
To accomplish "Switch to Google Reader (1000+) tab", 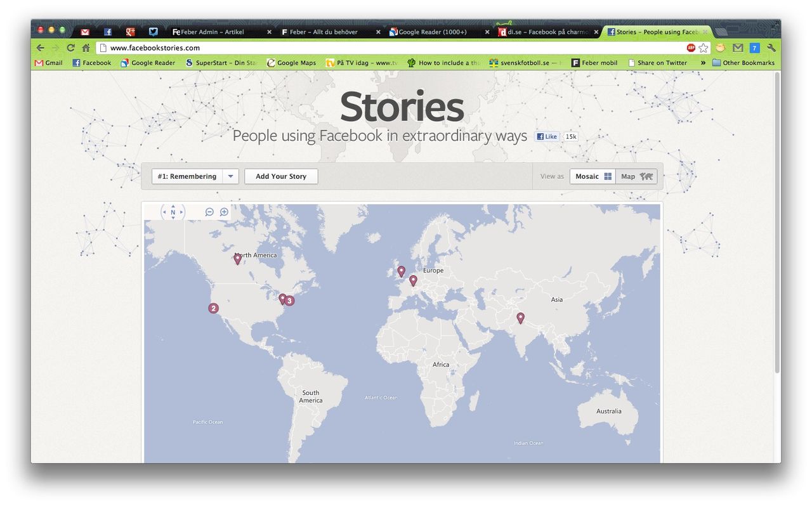I will click(436, 32).
